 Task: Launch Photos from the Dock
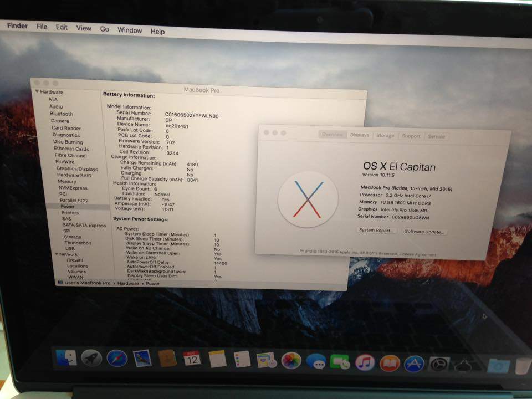point(291,361)
